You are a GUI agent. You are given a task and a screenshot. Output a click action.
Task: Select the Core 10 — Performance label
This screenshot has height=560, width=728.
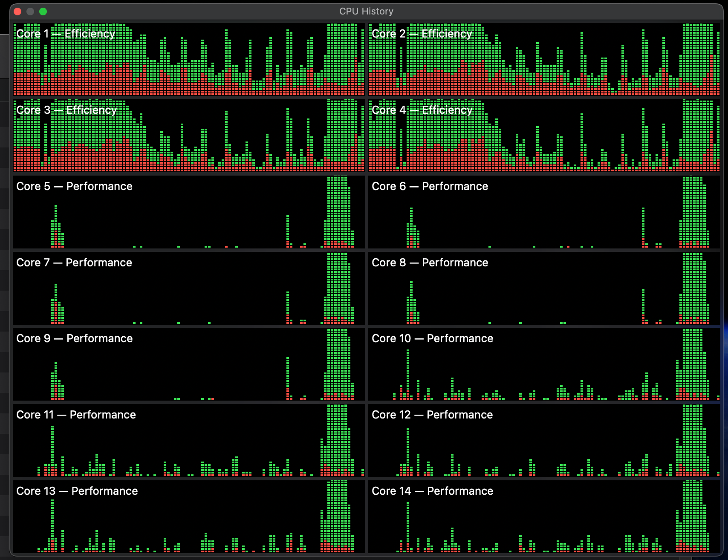coord(432,338)
